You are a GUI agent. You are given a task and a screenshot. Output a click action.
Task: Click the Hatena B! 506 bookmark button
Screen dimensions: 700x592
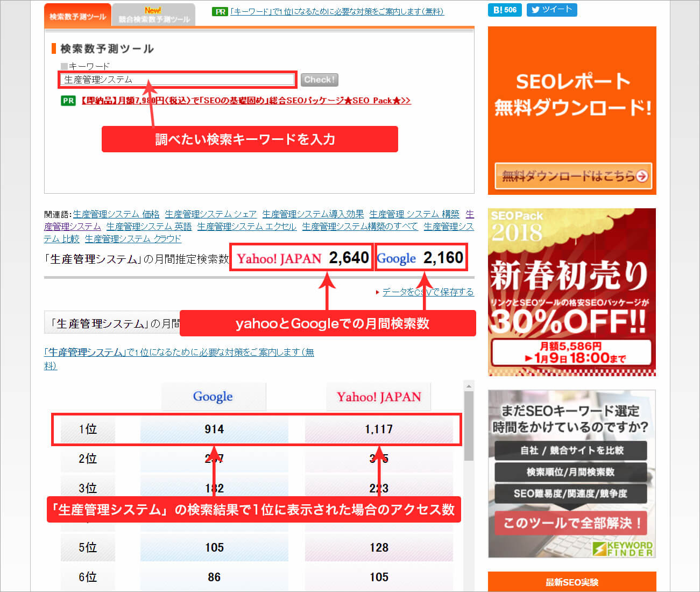pyautogui.click(x=505, y=10)
